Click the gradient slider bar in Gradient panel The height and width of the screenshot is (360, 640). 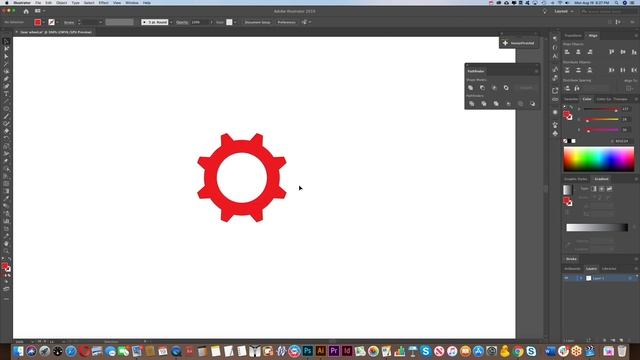(x=597, y=227)
